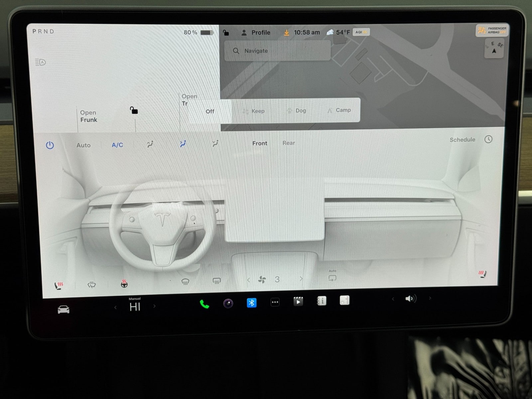
Task: Open Bluetooth settings
Action: (x=252, y=303)
